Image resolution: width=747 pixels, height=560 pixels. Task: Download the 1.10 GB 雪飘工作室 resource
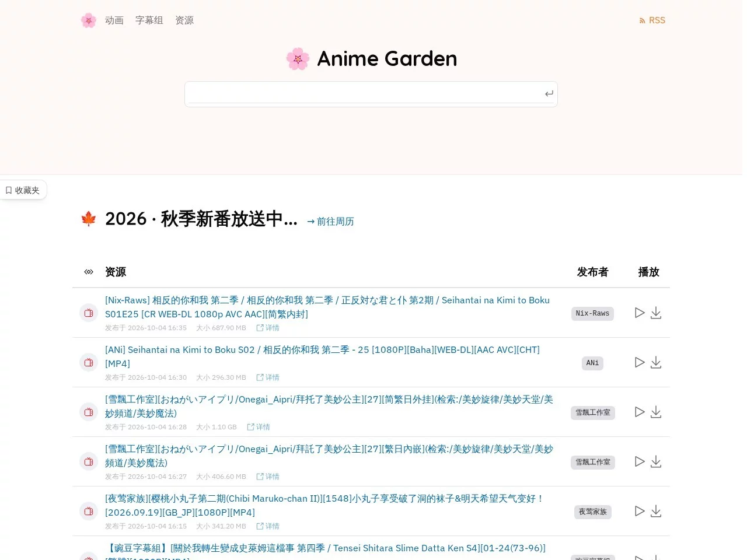[656, 412]
